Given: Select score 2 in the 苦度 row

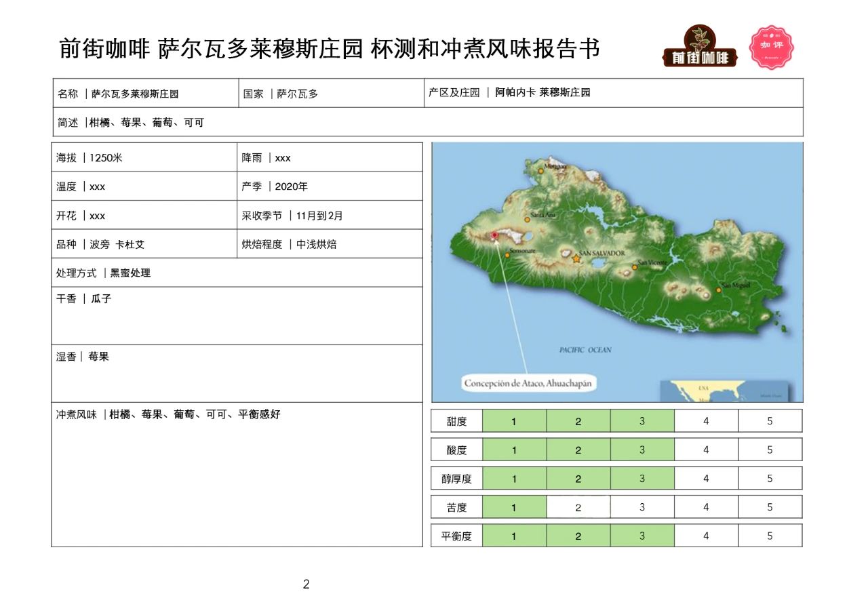Looking at the screenshot, I should [x=578, y=507].
